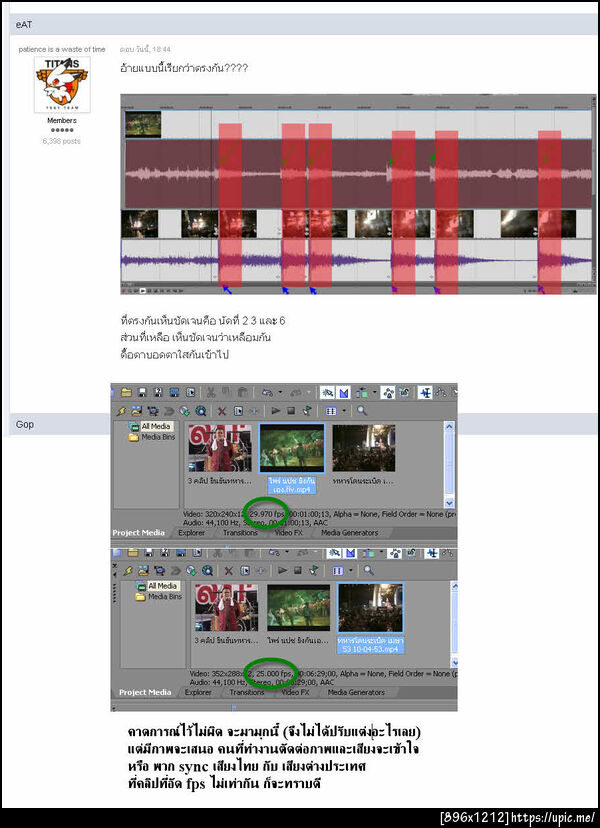Toggle Auto Ripple icon in 29.970 fps panel

click(x=362, y=392)
